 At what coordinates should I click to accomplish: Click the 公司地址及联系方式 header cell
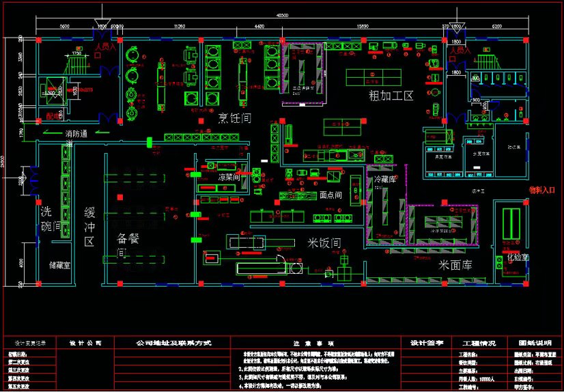click(x=173, y=343)
